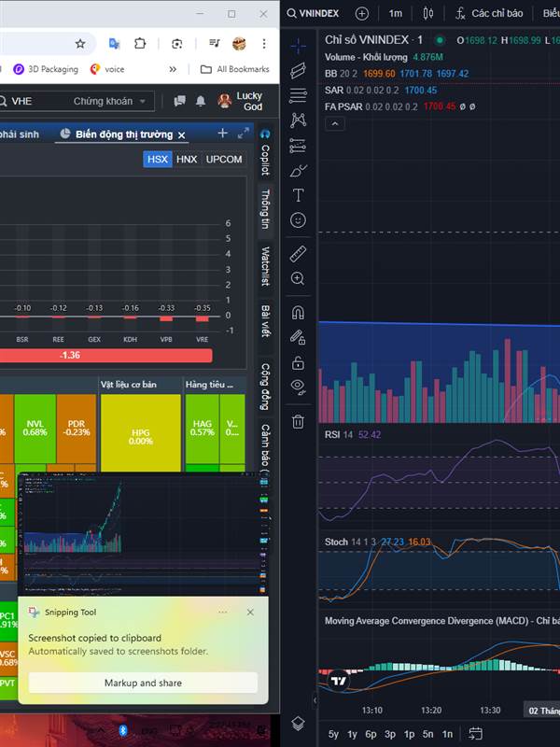Open the brush drawing tool
The height and width of the screenshot is (747, 560).
point(298,170)
